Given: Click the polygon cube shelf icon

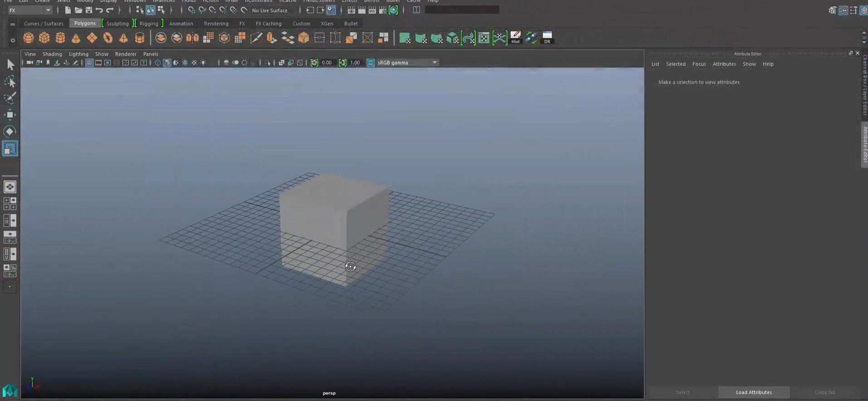Looking at the screenshot, I should pos(44,38).
